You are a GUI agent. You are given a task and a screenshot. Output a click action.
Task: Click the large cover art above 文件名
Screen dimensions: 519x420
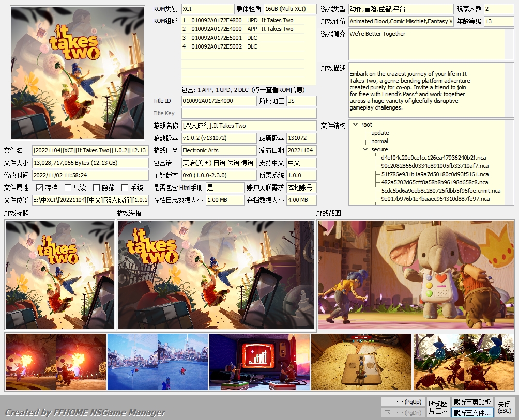pyautogui.click(x=78, y=73)
